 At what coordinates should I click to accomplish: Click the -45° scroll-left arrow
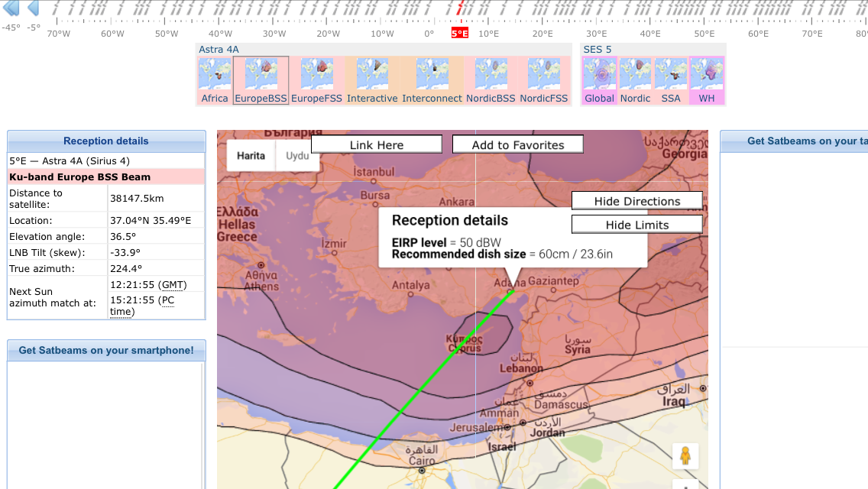click(x=11, y=8)
